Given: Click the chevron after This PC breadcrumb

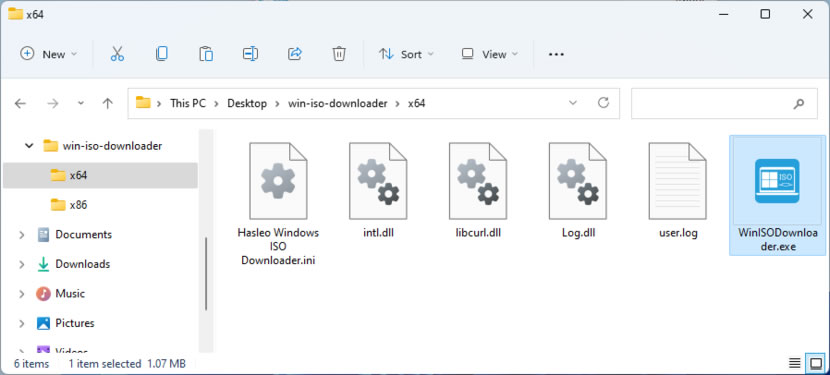Looking at the screenshot, I should tap(216, 103).
